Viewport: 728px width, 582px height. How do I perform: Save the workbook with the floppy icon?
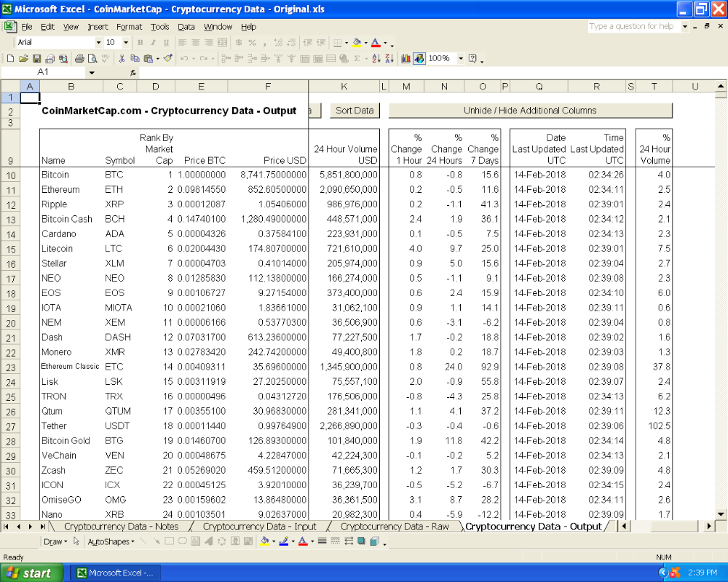coord(36,58)
